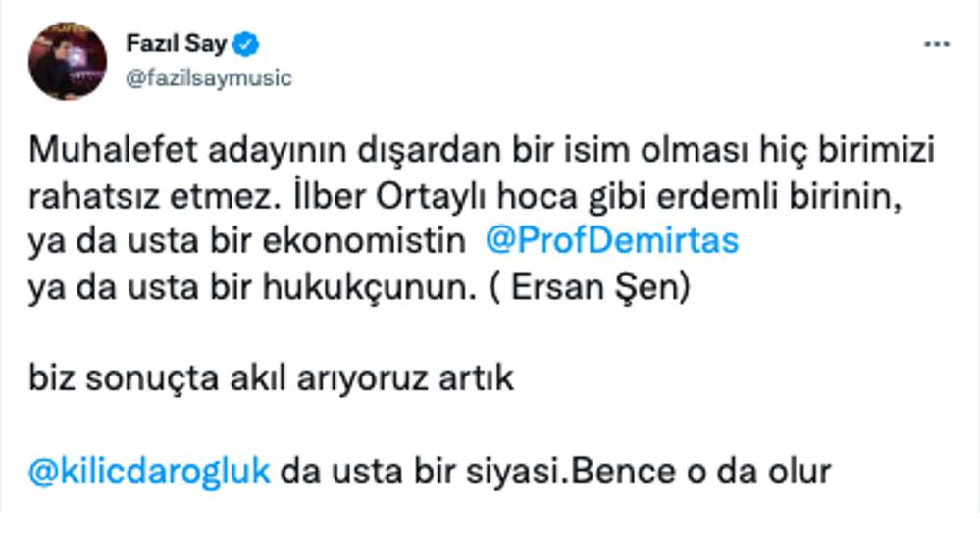The height and width of the screenshot is (552, 980).
Task: Click the word "adayının" in the first line
Action: (x=235, y=152)
